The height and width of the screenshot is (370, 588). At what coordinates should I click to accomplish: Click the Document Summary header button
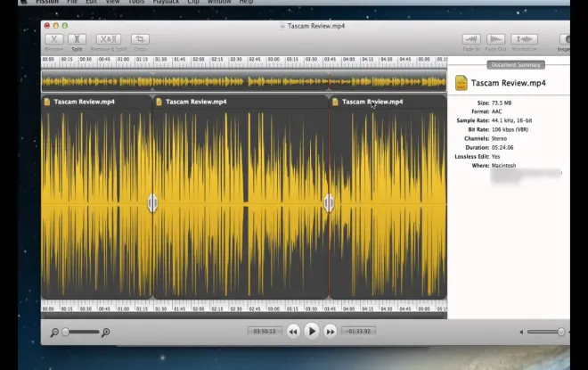516,65
